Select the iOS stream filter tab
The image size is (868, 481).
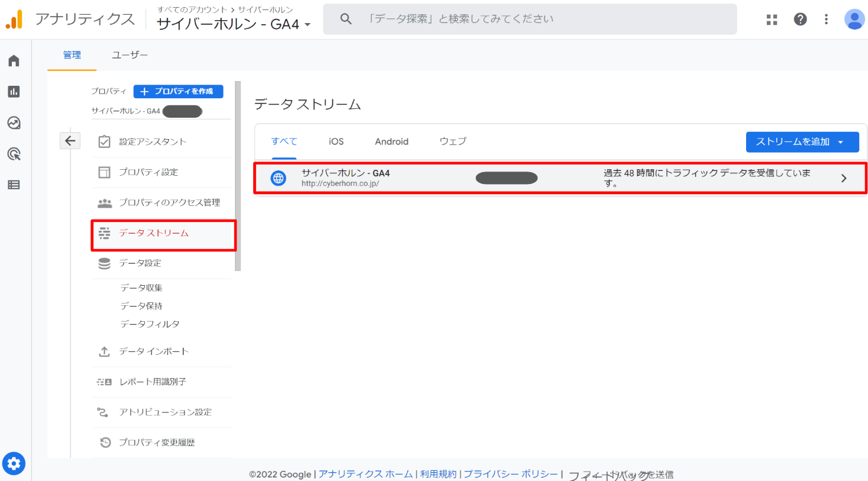(336, 141)
